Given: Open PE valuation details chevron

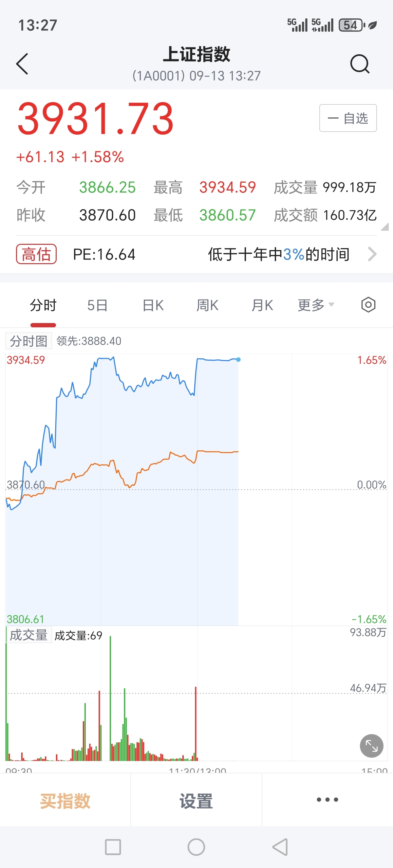Looking at the screenshot, I should click(x=372, y=254).
